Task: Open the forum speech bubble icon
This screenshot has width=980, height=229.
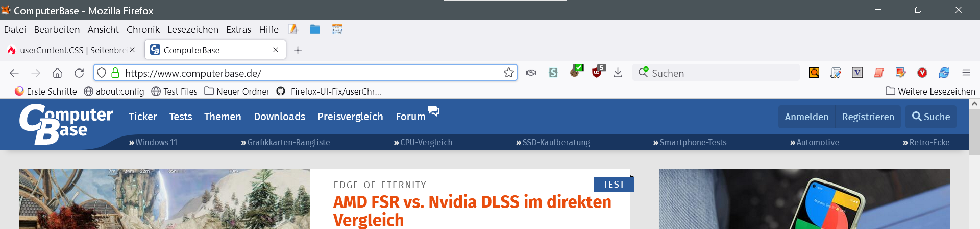Action: point(433,111)
